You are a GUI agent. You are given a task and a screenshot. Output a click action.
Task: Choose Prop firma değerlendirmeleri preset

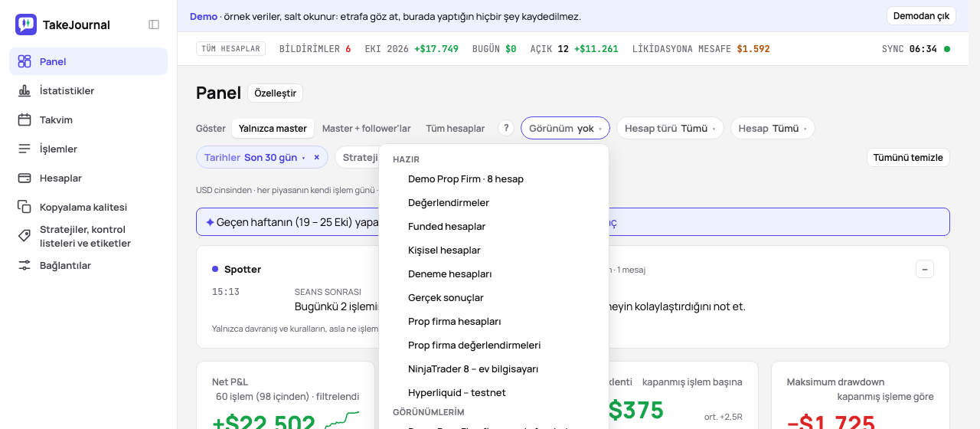click(494, 345)
